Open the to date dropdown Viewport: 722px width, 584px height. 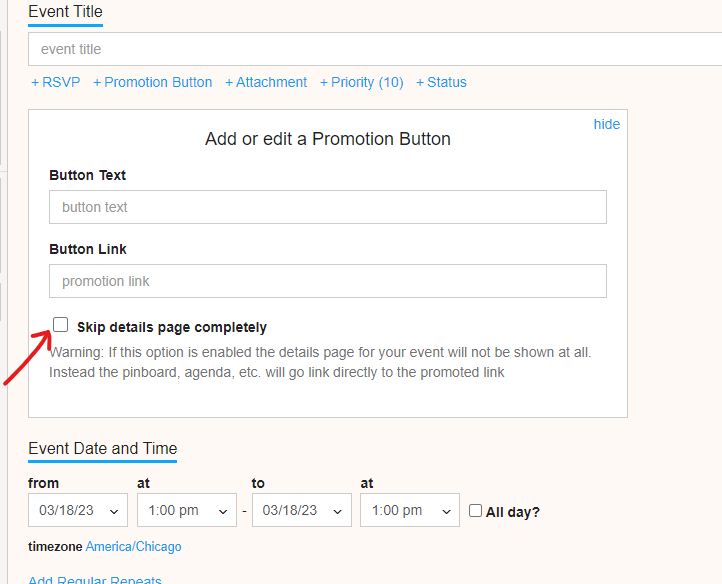[302, 510]
